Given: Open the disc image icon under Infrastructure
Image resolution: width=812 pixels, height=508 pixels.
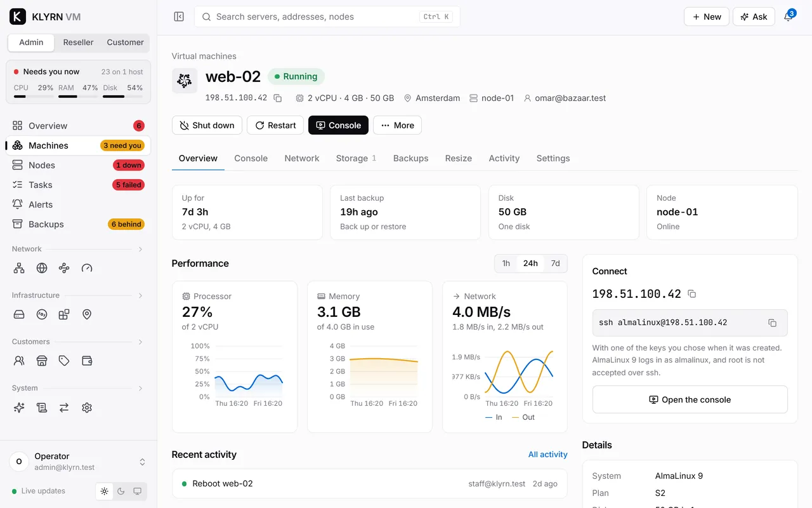Looking at the screenshot, I should coord(42,314).
